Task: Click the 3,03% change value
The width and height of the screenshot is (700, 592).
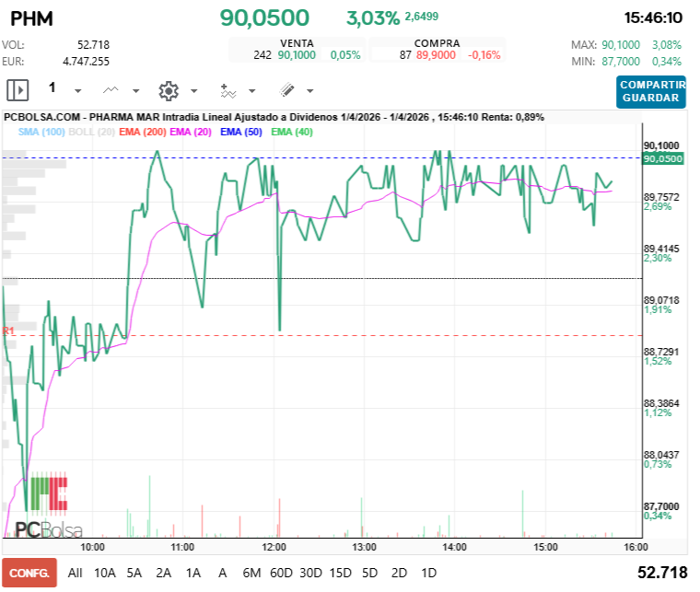Action: (x=373, y=18)
